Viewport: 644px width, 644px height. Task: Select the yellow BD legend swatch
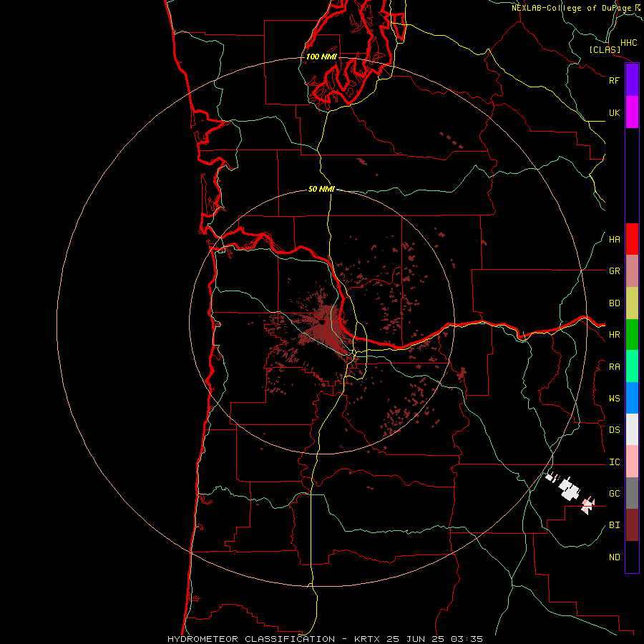[632, 303]
